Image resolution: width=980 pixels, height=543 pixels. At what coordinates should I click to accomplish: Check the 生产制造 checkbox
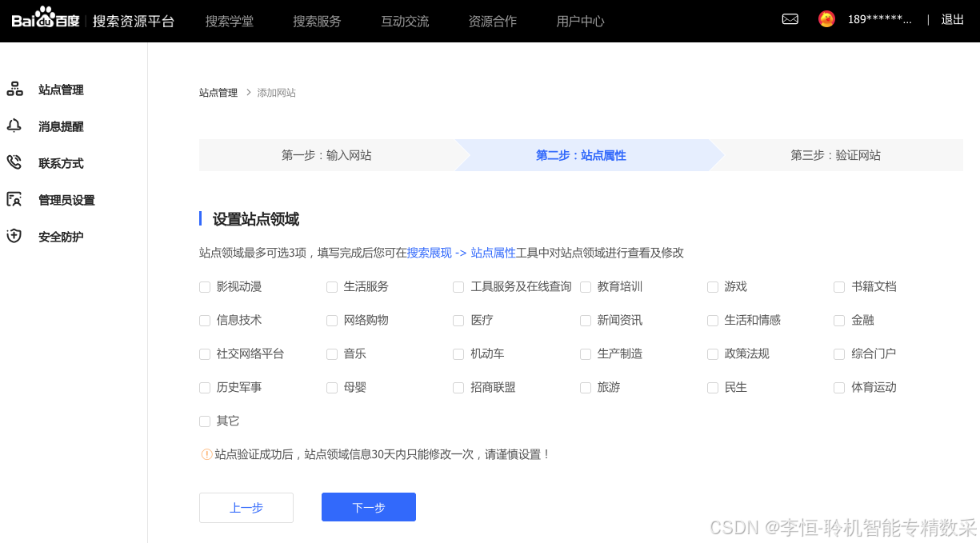pyautogui.click(x=586, y=354)
